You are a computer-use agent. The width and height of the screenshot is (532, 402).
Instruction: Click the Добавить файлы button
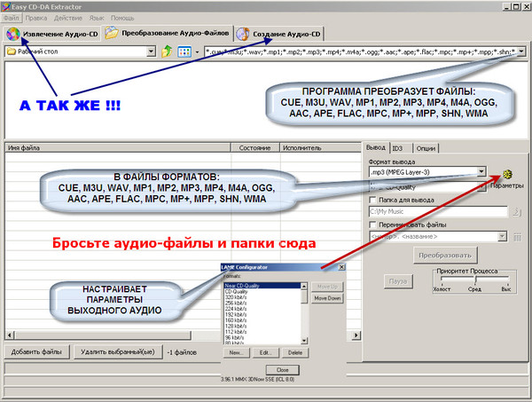point(36,351)
